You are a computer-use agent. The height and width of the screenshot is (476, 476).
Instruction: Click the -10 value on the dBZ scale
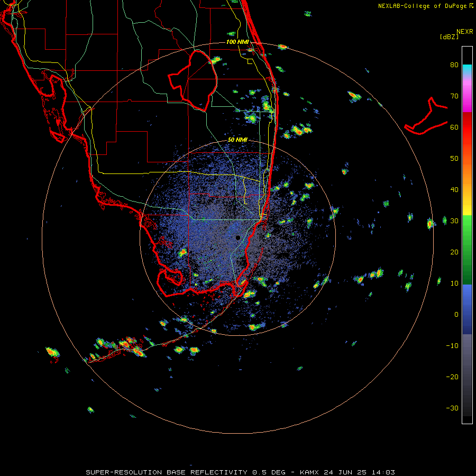(x=452, y=346)
